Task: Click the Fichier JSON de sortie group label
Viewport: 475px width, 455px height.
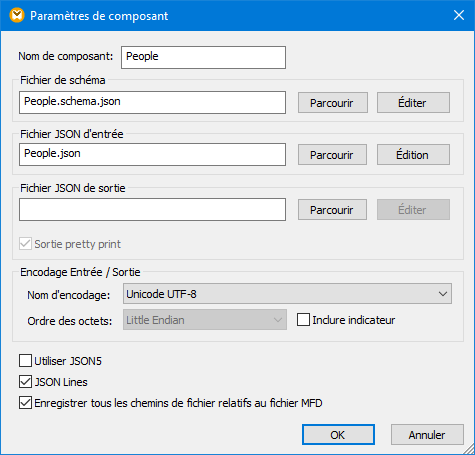Action: point(73,188)
